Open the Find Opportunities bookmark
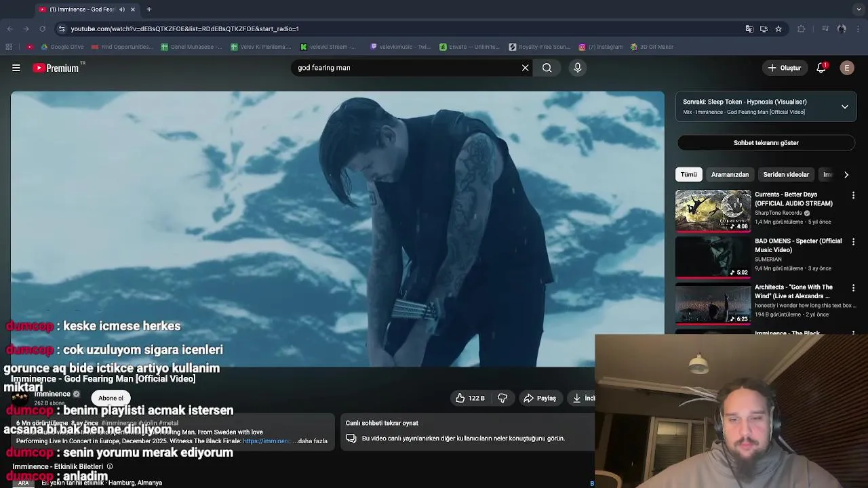Viewport: 868px width, 488px height. (123, 47)
